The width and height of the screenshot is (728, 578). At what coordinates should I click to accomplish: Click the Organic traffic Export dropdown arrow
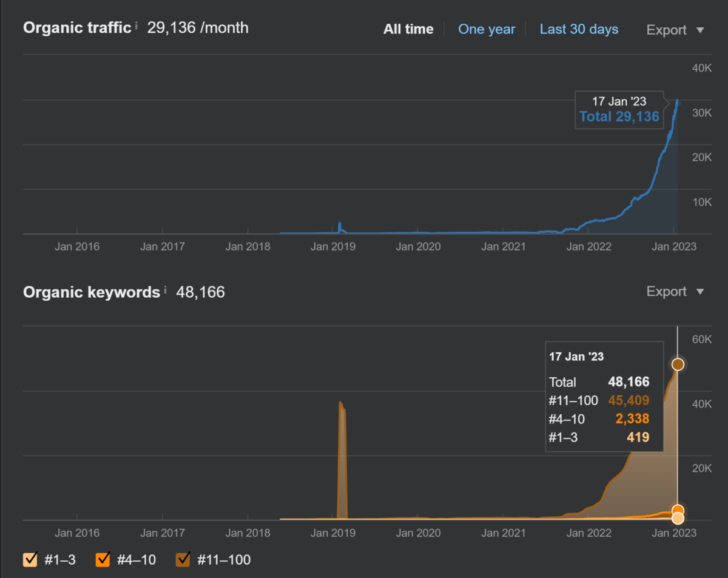(699, 30)
